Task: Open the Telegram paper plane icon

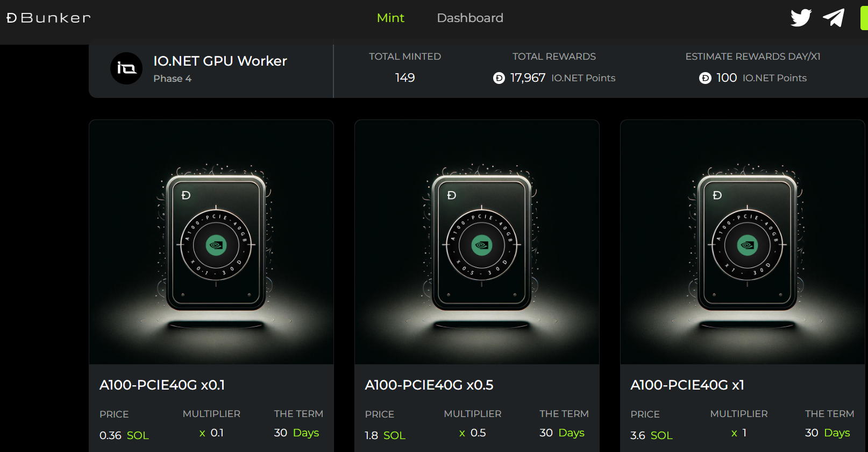Action: pos(834,18)
